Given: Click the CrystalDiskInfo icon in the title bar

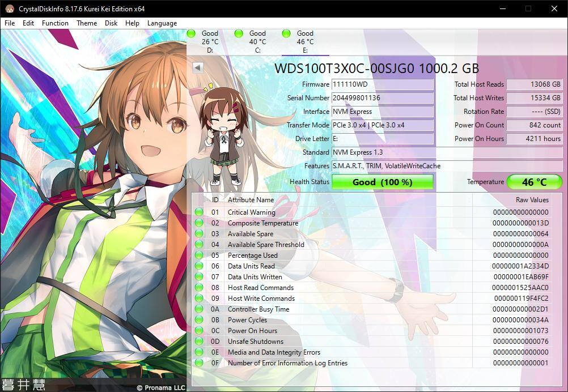Looking at the screenshot, I should click(7, 8).
